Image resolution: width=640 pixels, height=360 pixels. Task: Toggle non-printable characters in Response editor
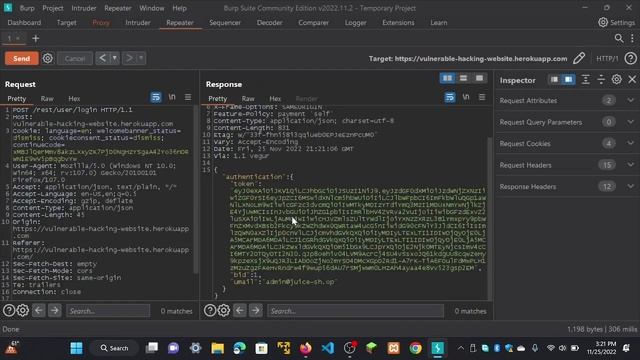click(x=466, y=97)
